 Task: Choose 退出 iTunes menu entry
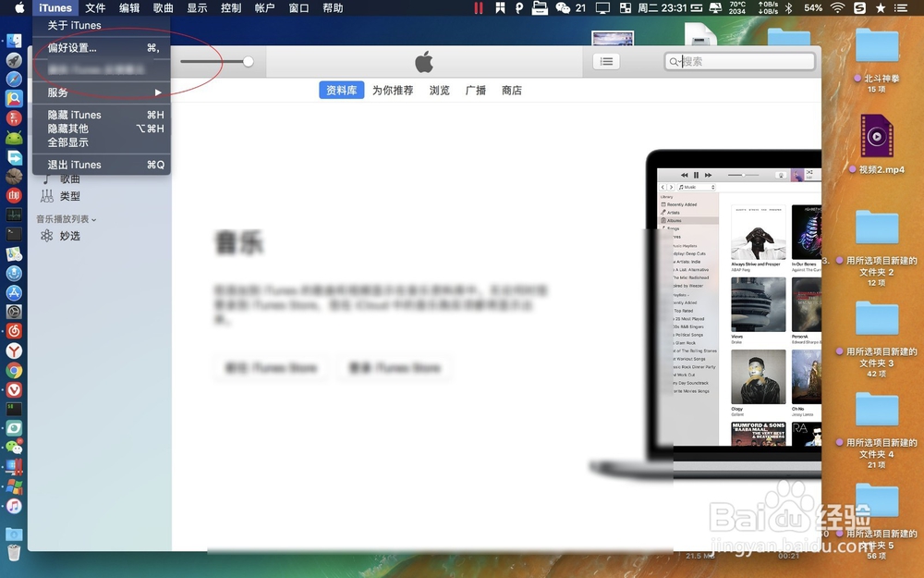(x=102, y=165)
